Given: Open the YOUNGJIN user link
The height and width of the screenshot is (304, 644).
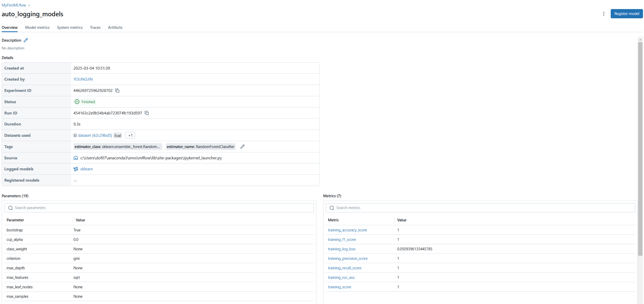Looking at the screenshot, I should click(83, 79).
